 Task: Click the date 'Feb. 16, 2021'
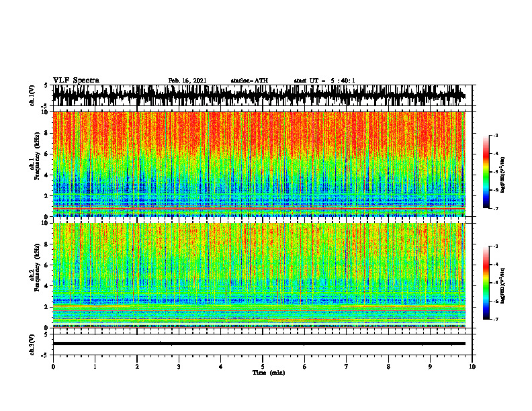click(x=187, y=81)
